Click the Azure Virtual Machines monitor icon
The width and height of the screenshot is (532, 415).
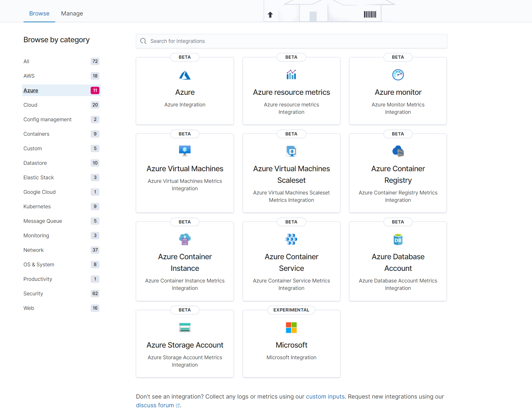coord(185,151)
